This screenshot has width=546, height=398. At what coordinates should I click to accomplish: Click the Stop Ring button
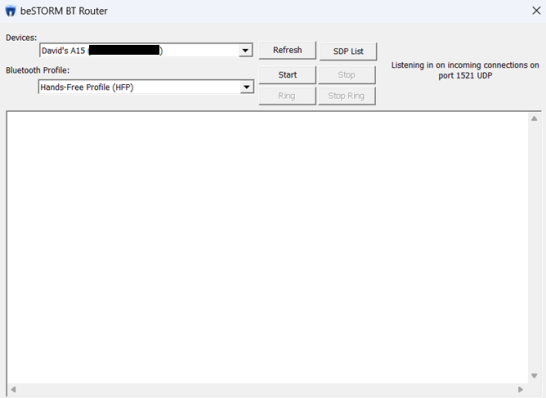click(346, 96)
